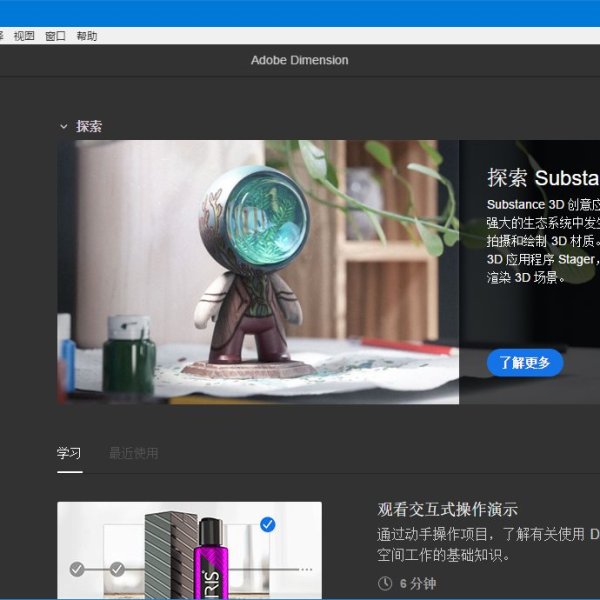Open 观看交互式操作演示 tutorial title
600x600 pixels.
pyautogui.click(x=447, y=510)
